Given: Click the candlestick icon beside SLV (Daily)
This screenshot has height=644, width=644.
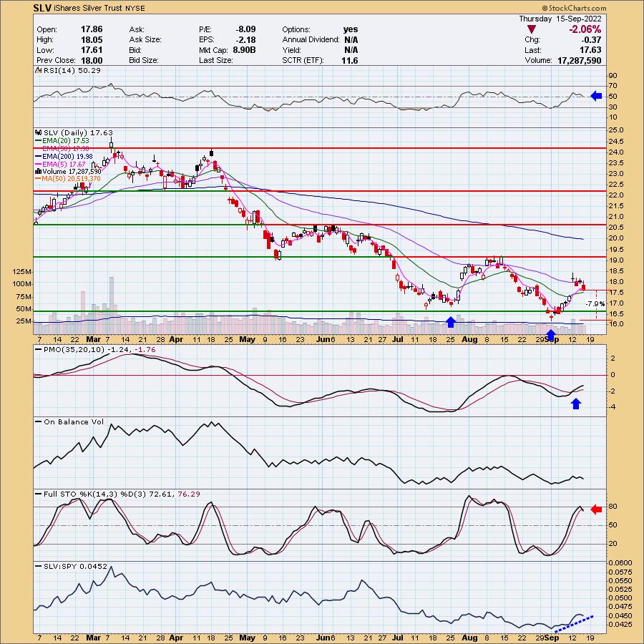Looking at the screenshot, I should coord(38,133).
